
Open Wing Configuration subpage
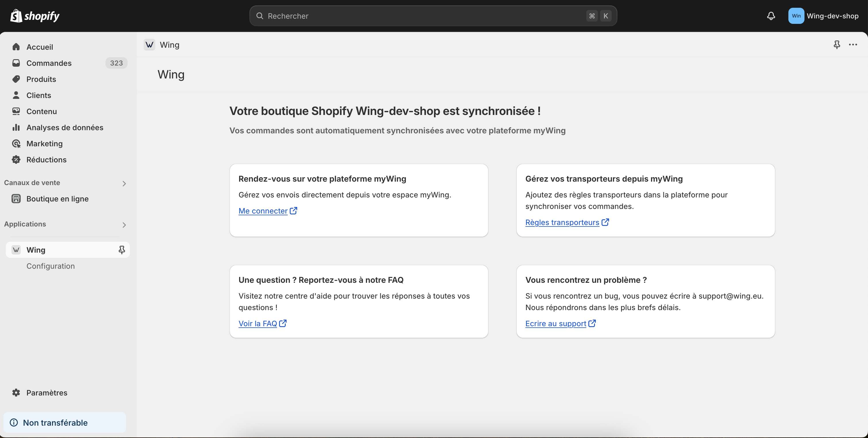point(51,266)
